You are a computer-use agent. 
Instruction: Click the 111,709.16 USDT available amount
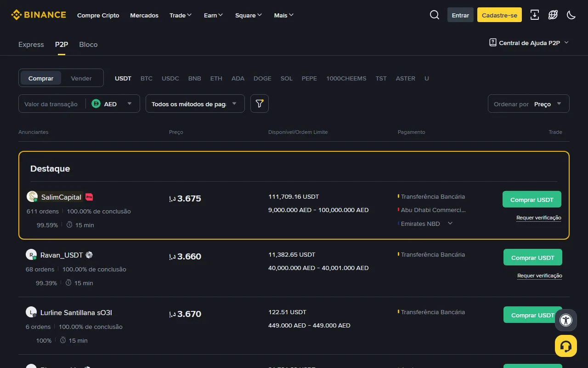pos(294,196)
